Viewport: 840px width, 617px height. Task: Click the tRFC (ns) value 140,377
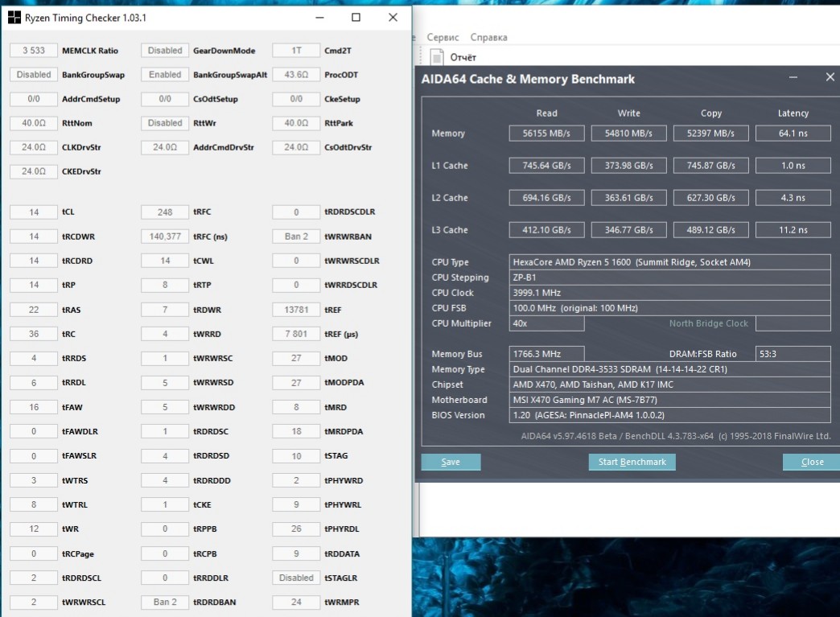pyautogui.click(x=165, y=237)
